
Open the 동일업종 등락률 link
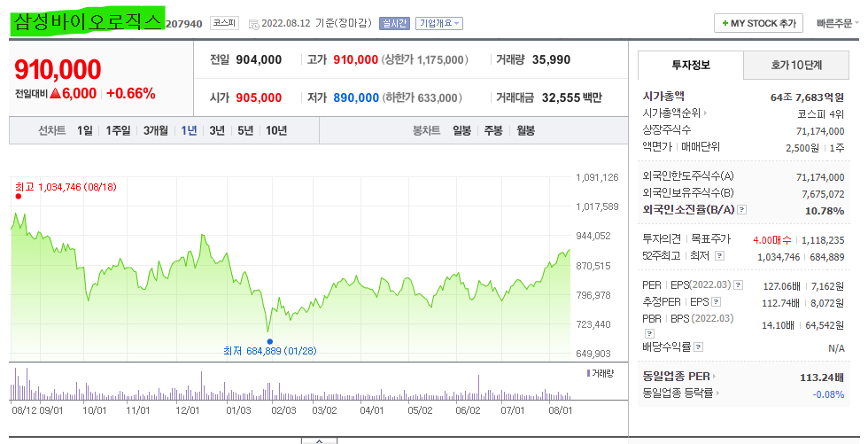pos(680,393)
